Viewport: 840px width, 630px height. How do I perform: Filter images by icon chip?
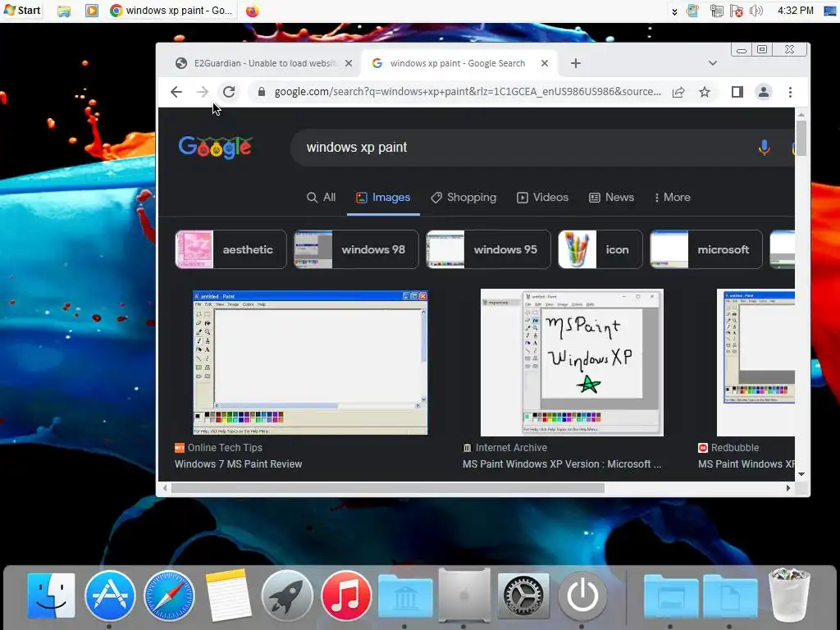(600, 249)
